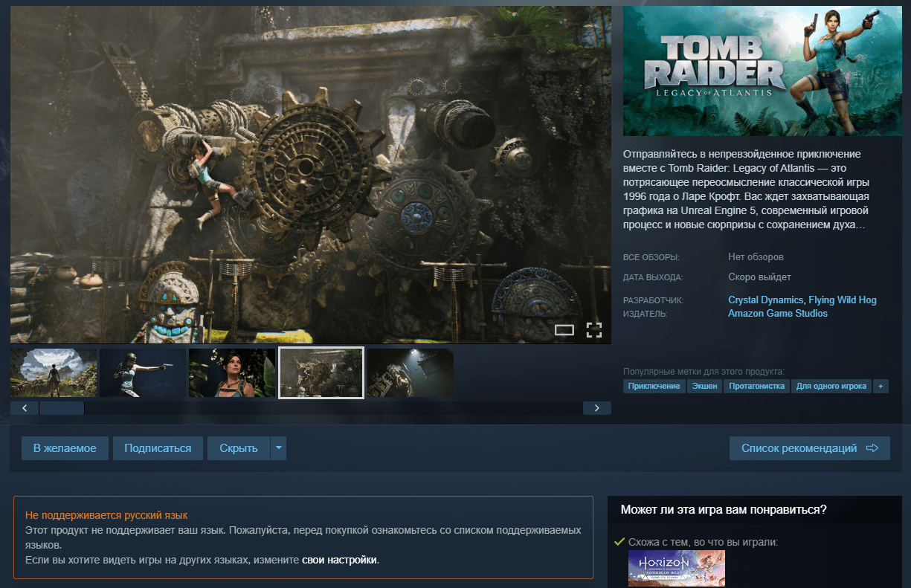Click the ДАТА ВЫХОДА label
Screen dimensions: 911x588
pyautogui.click(x=653, y=277)
